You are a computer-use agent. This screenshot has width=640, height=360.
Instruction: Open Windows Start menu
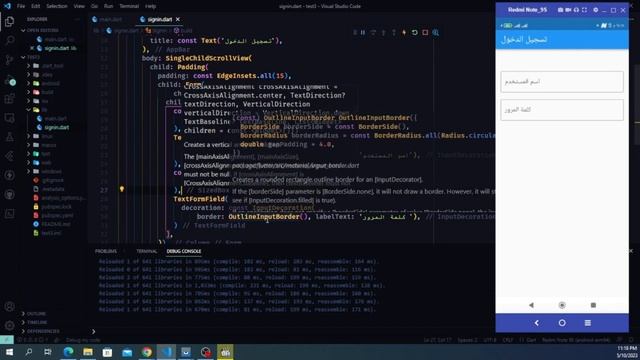tap(9, 351)
